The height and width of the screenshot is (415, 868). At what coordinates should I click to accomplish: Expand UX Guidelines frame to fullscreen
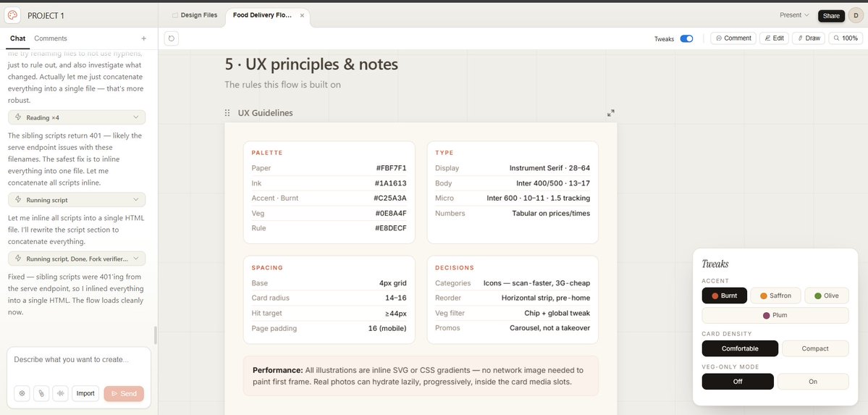click(610, 113)
